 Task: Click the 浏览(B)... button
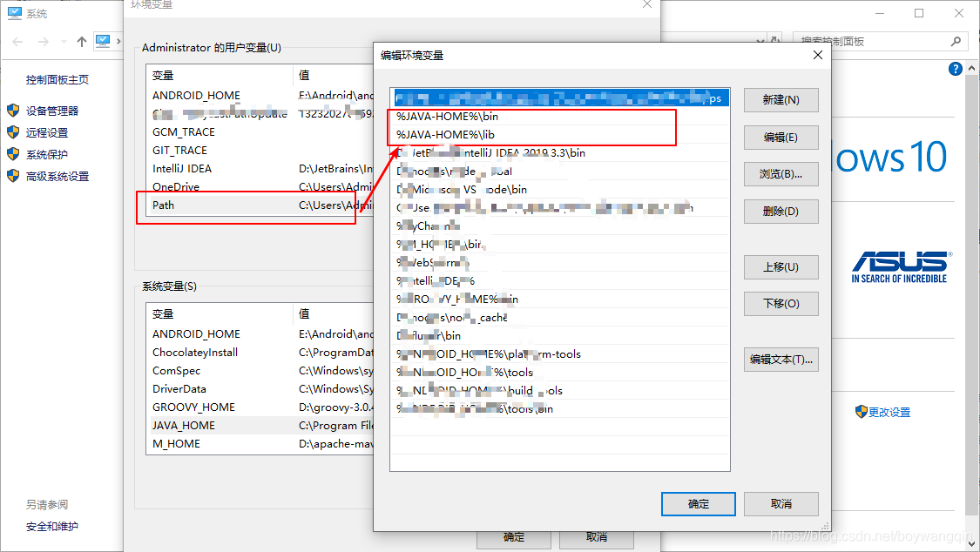pos(781,173)
